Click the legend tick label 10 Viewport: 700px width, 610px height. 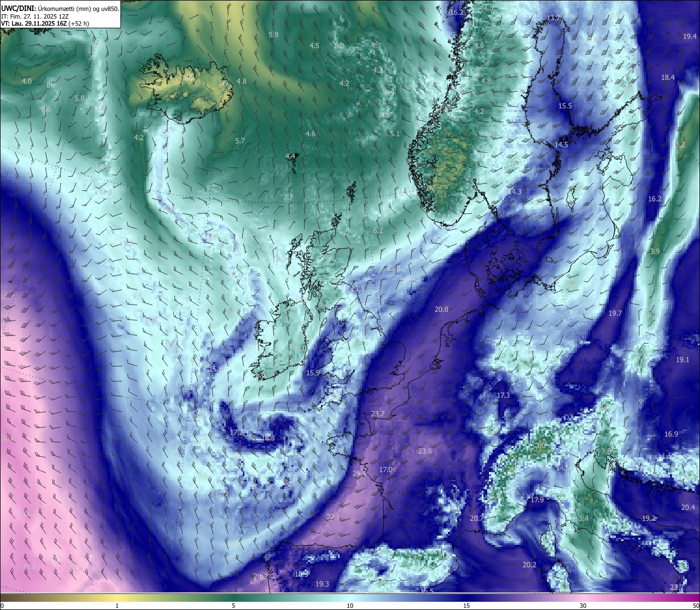click(x=350, y=606)
